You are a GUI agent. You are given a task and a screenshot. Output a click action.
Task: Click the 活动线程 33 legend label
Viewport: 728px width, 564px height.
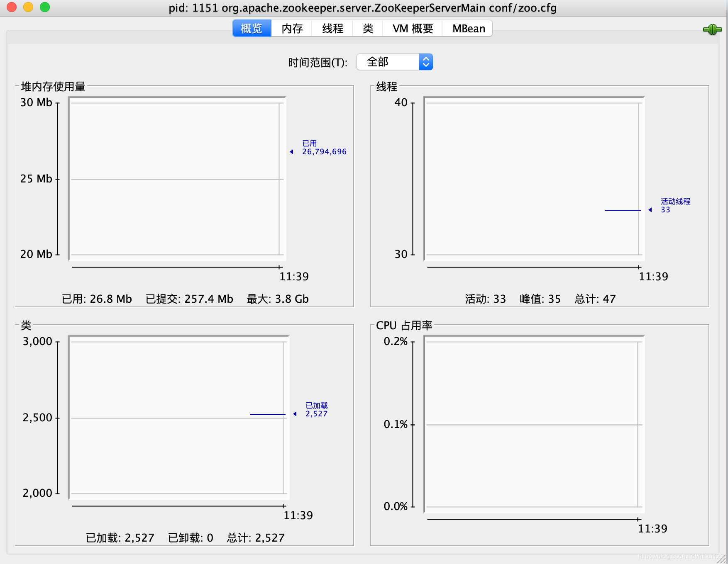pyautogui.click(x=675, y=206)
